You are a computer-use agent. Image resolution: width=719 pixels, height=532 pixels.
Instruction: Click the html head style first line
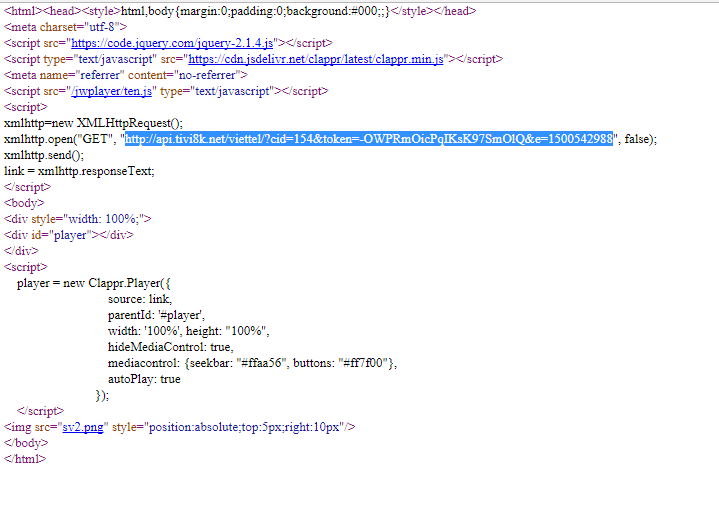(240, 11)
